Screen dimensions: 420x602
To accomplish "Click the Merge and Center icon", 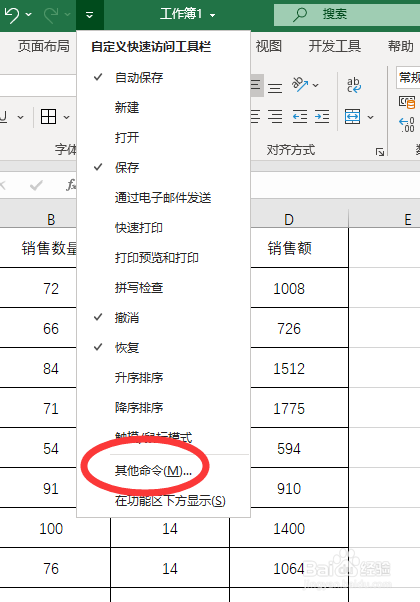I will [x=352, y=117].
